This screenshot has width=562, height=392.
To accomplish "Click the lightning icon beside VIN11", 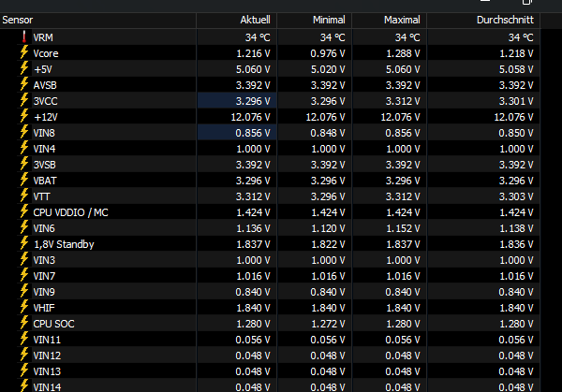I will (24, 339).
